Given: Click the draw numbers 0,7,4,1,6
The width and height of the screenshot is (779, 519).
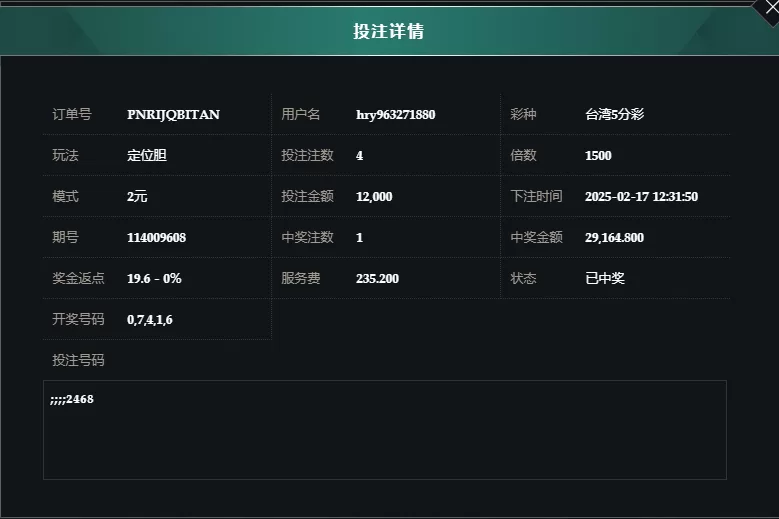Looking at the screenshot, I should click(x=150, y=320).
